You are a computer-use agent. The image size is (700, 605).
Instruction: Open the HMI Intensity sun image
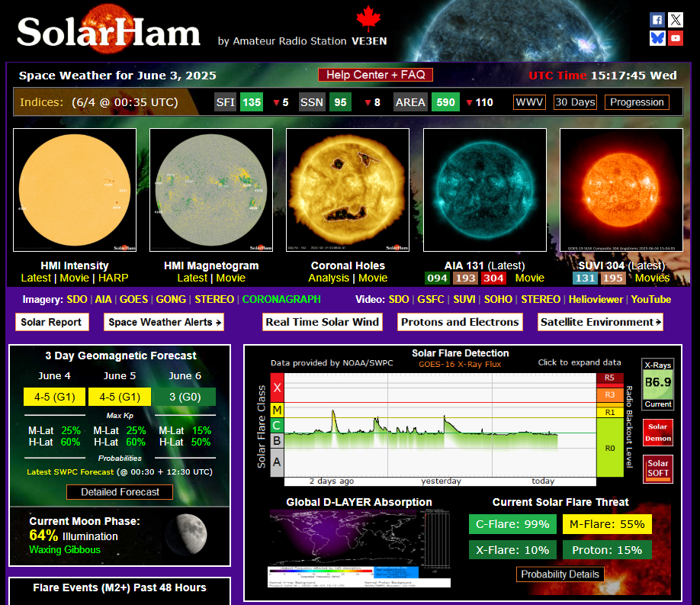75,190
